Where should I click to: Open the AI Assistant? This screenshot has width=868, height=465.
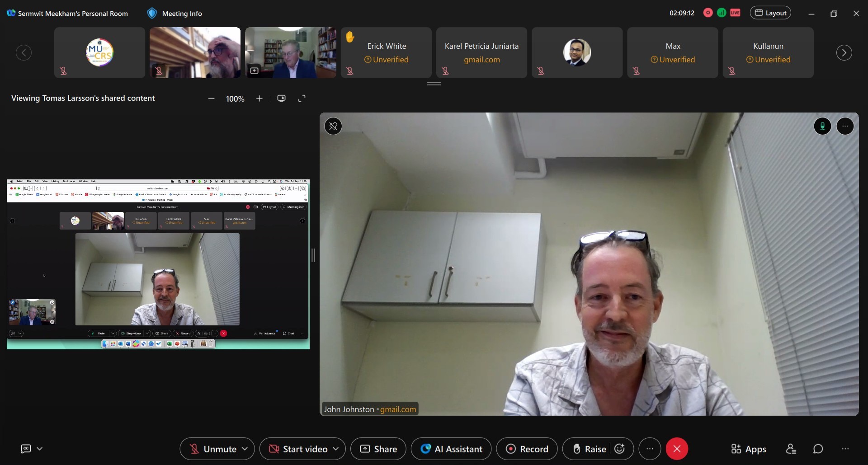coord(451,449)
